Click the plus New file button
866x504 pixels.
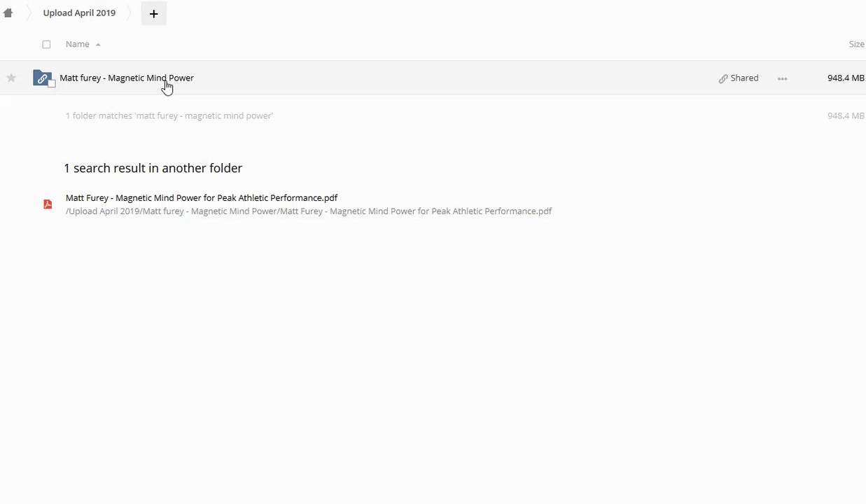(x=153, y=13)
